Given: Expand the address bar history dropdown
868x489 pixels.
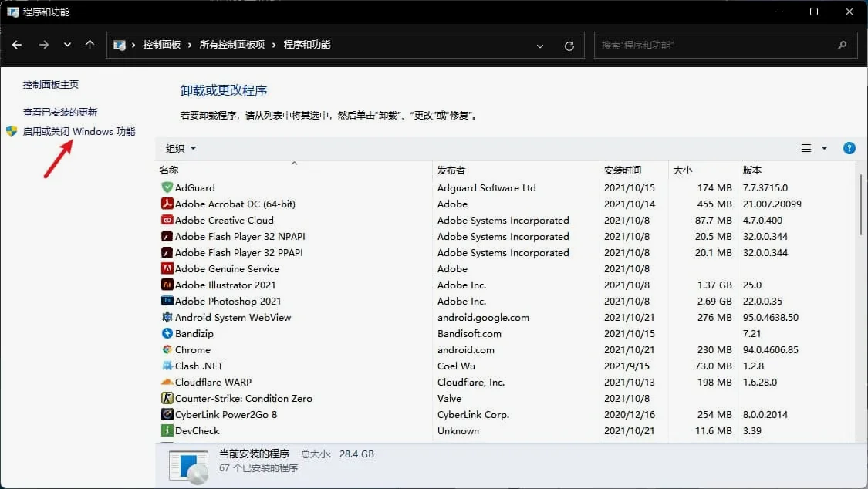Looking at the screenshot, I should tap(540, 46).
